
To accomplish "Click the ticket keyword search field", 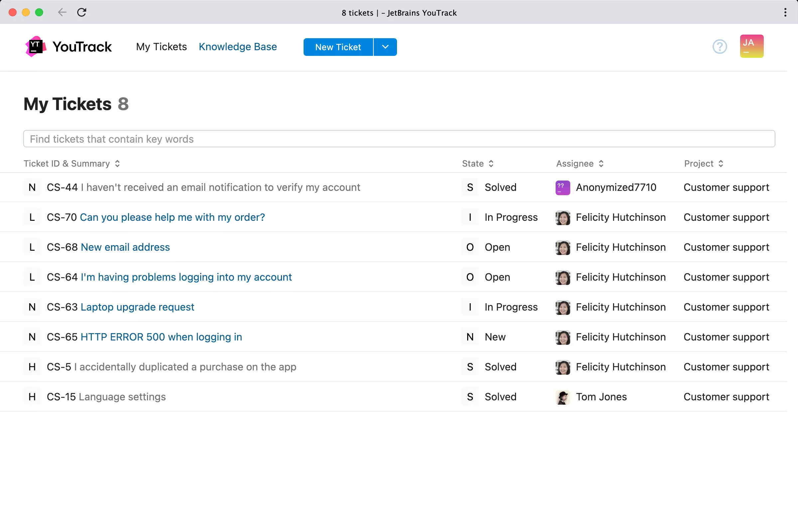I will tap(399, 139).
